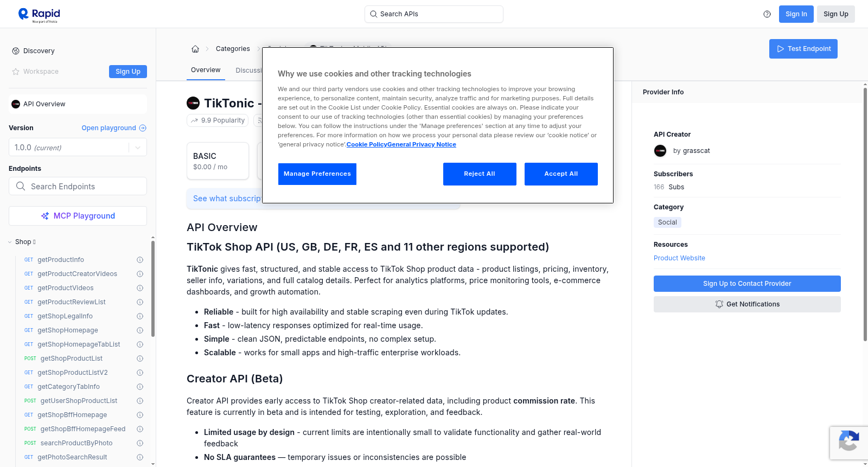Accept all cookies
Screen dimensions: 868x467
pyautogui.click(x=561, y=174)
